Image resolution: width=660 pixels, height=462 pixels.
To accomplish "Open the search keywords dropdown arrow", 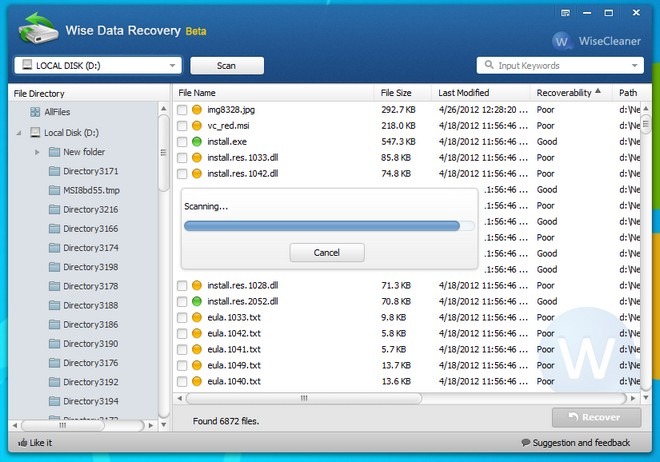I will point(634,66).
